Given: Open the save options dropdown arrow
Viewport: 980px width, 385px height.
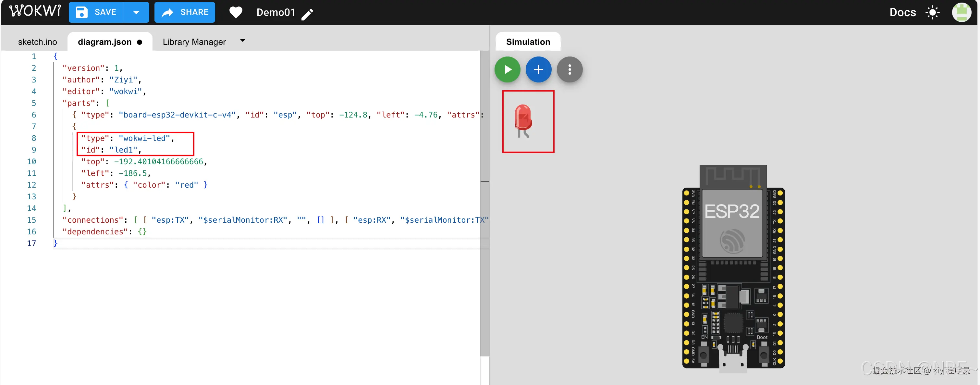Looking at the screenshot, I should click(x=136, y=12).
